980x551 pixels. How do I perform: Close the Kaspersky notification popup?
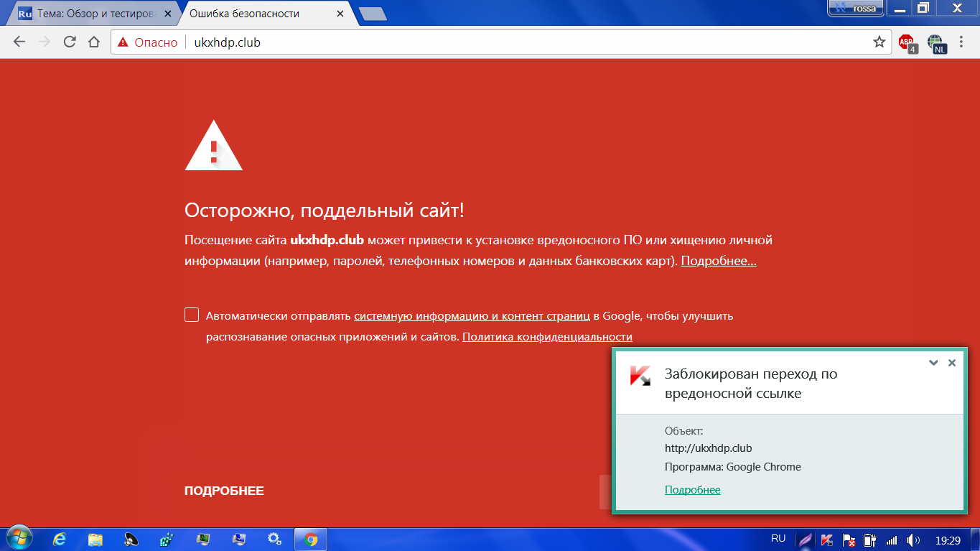[952, 363]
